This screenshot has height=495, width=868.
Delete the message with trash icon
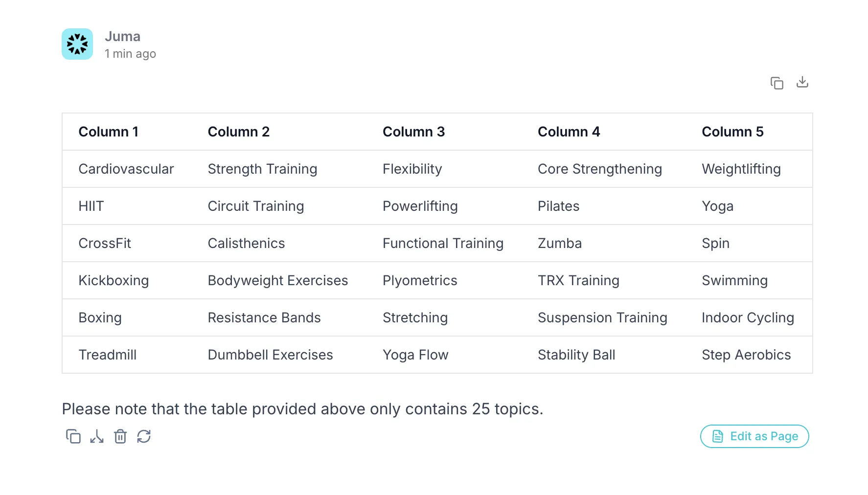(120, 436)
